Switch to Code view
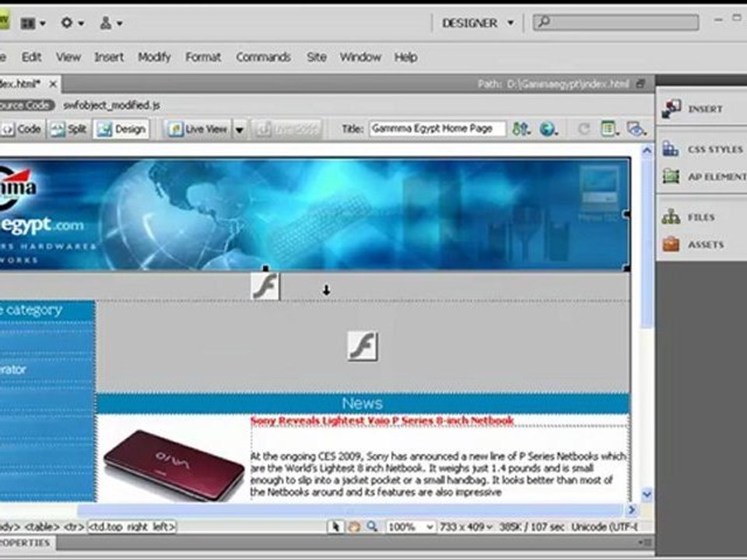 pyautogui.click(x=22, y=129)
